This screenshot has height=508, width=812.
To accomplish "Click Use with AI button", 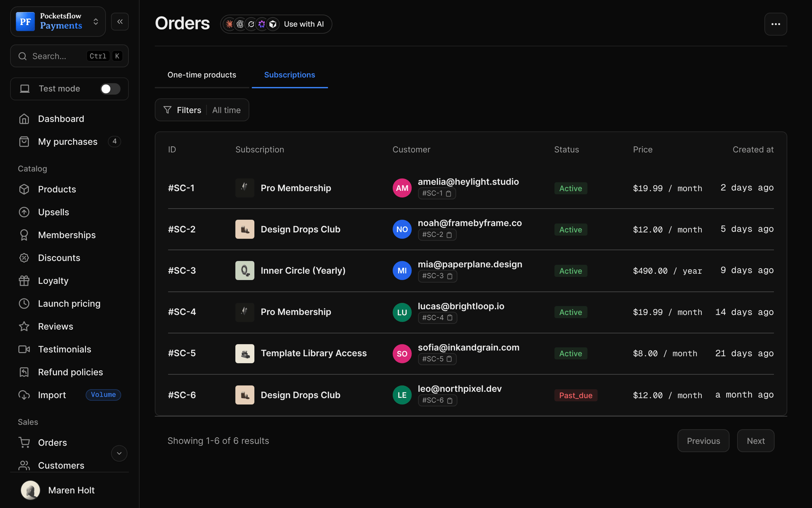I will point(276,24).
